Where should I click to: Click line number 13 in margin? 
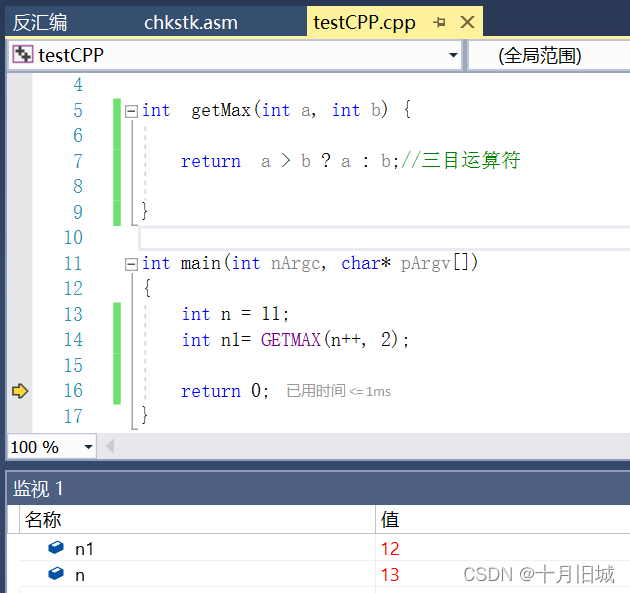pyautogui.click(x=74, y=314)
